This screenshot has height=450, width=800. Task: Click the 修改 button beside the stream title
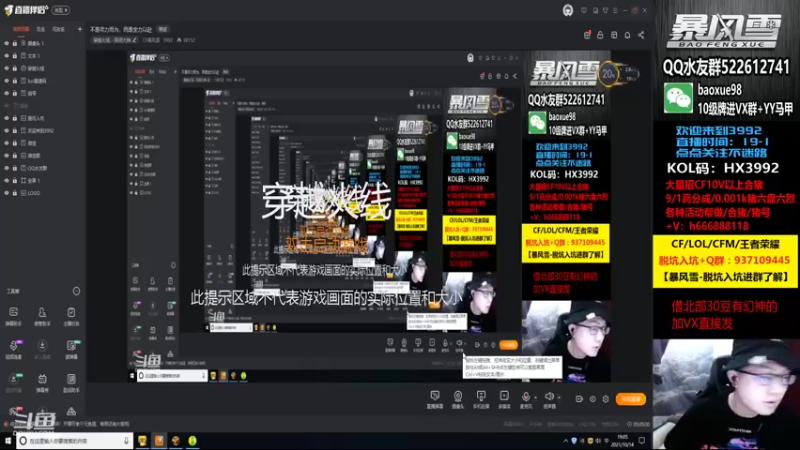click(x=163, y=30)
